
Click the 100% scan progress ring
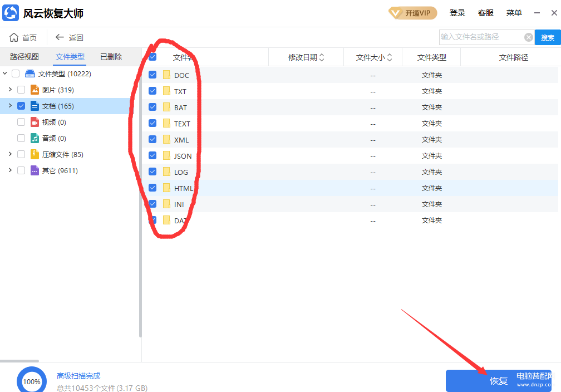point(32,381)
